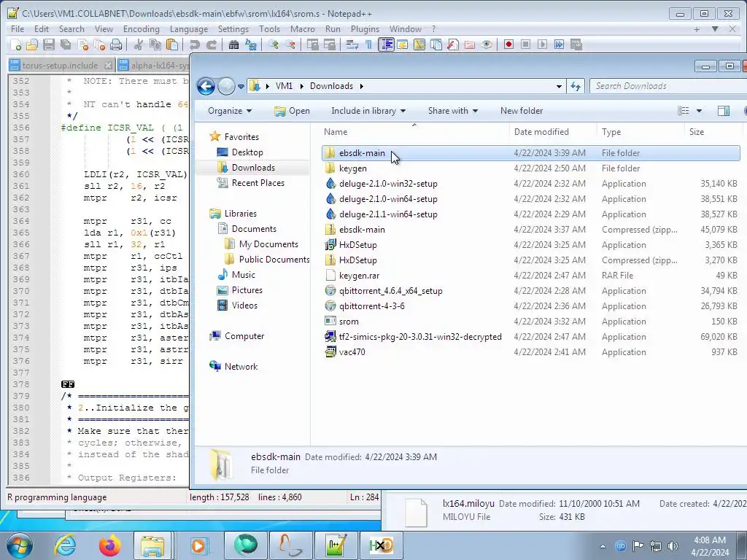Click New folder button
Viewport: 747px width, 560px height.
pyautogui.click(x=521, y=111)
